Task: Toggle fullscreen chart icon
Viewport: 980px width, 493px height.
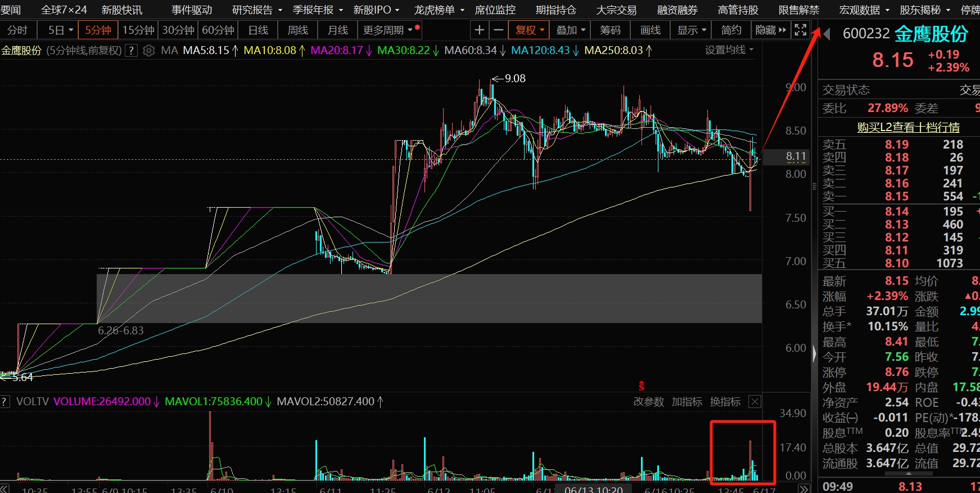Action: pos(801,30)
